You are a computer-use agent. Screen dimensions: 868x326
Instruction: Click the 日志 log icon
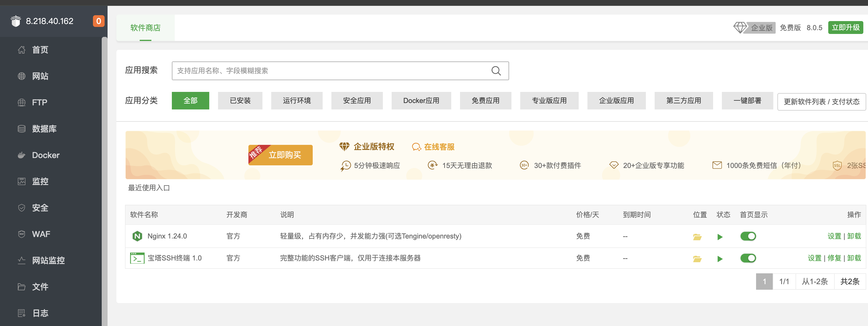[22, 313]
